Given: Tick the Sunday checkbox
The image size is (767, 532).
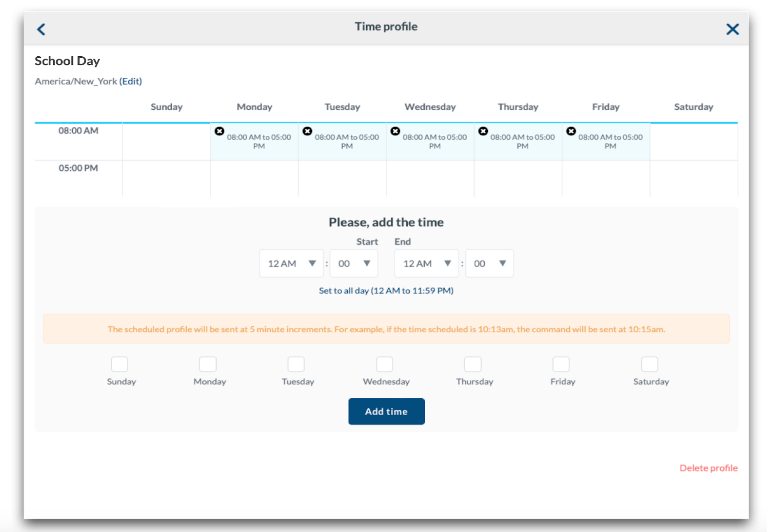Looking at the screenshot, I should pyautogui.click(x=120, y=364).
